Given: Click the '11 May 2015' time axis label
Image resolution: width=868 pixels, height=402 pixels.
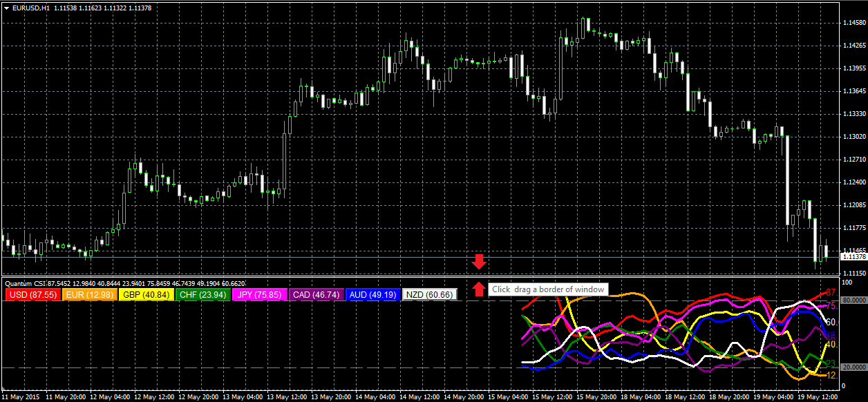Looking at the screenshot, I should (x=21, y=397).
